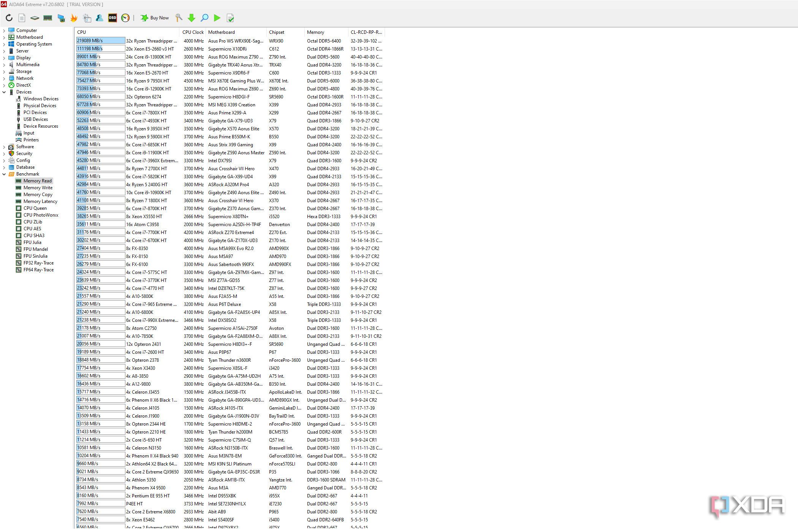This screenshot has height=532, width=798.
Task: Select Multimedia in the sidebar tree
Action: click(x=28, y=65)
